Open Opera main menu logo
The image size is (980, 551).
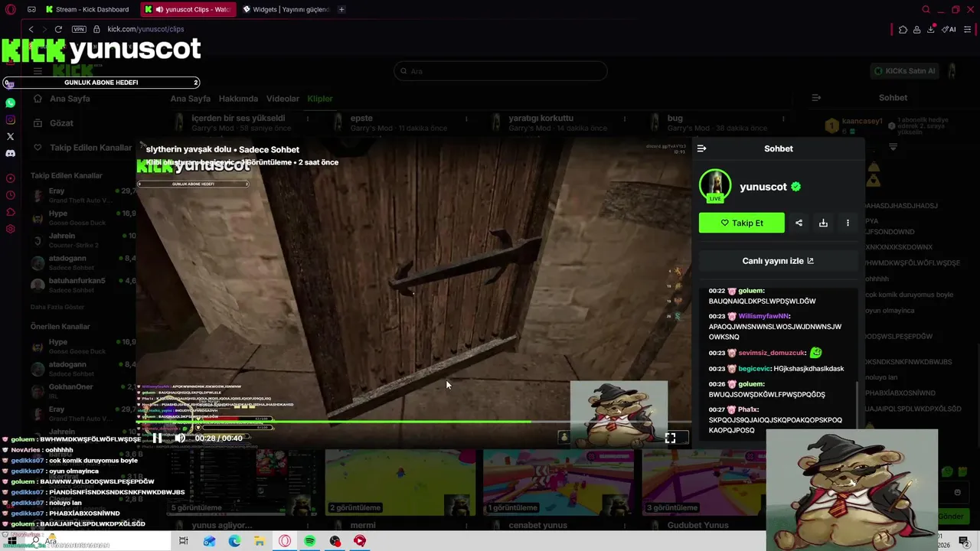click(x=10, y=9)
